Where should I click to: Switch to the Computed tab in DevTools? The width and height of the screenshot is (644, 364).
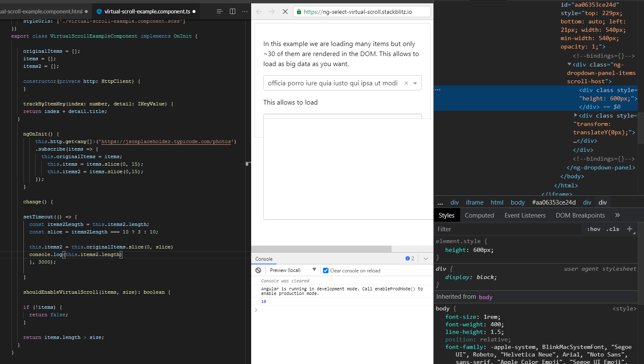pyautogui.click(x=479, y=215)
